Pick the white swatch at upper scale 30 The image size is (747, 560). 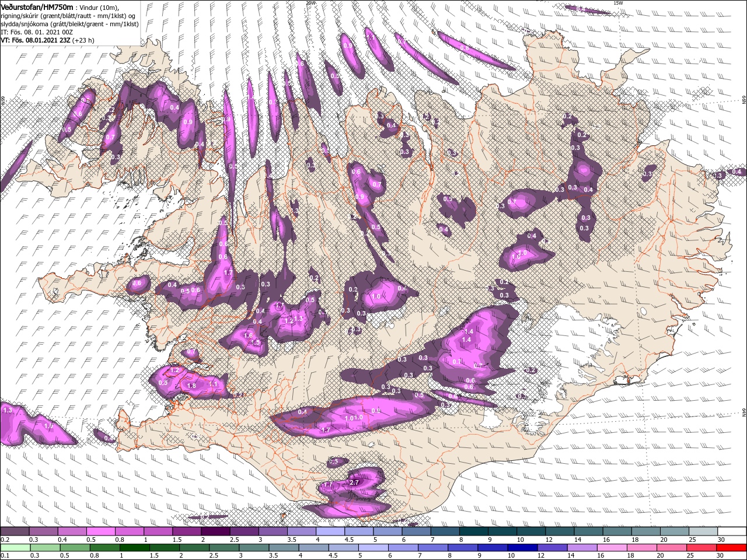(732, 531)
